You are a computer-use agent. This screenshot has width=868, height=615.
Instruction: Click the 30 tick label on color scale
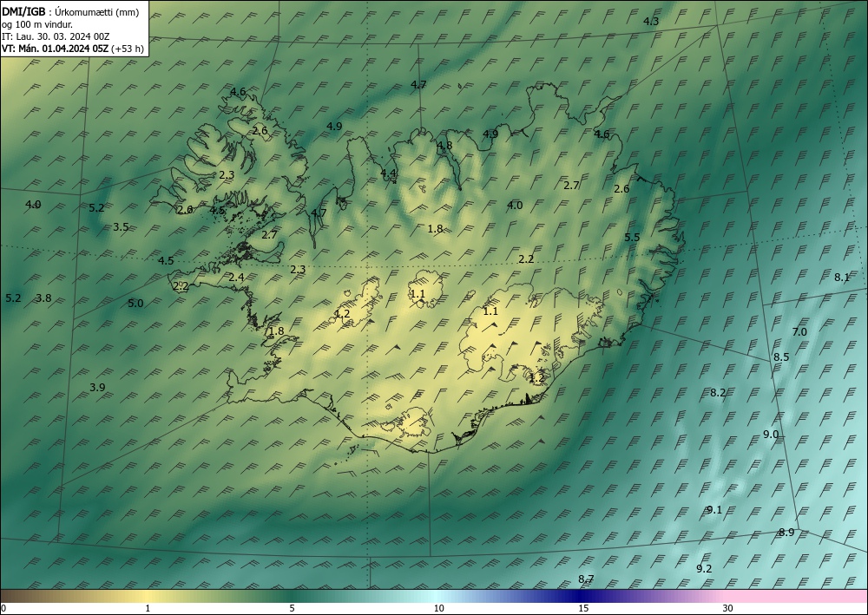point(728,608)
